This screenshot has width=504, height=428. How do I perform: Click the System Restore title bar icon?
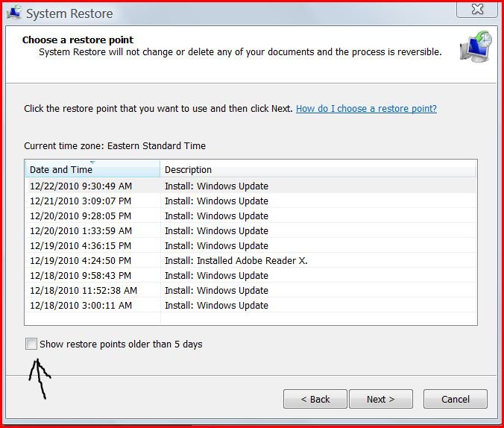[14, 13]
